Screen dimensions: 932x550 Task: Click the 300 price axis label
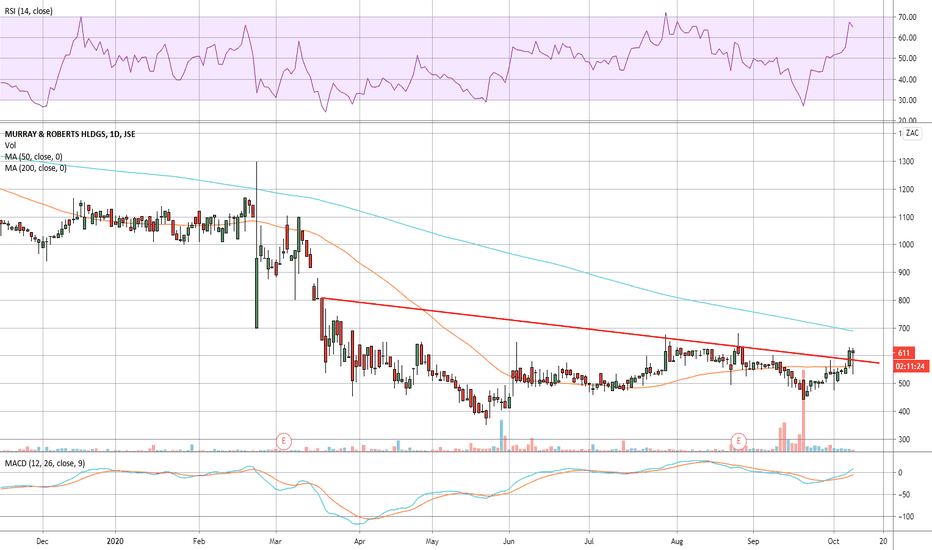904,439
